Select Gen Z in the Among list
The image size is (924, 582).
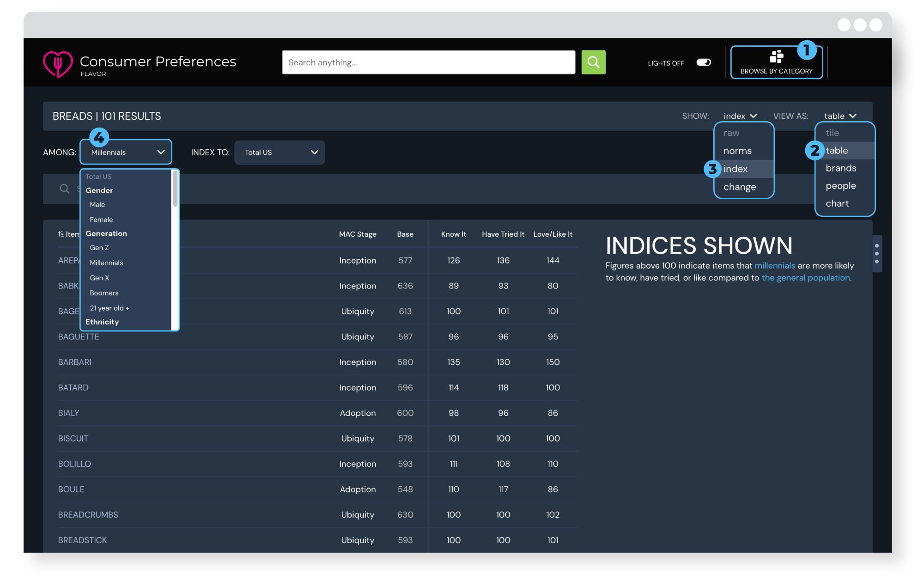[x=99, y=248]
